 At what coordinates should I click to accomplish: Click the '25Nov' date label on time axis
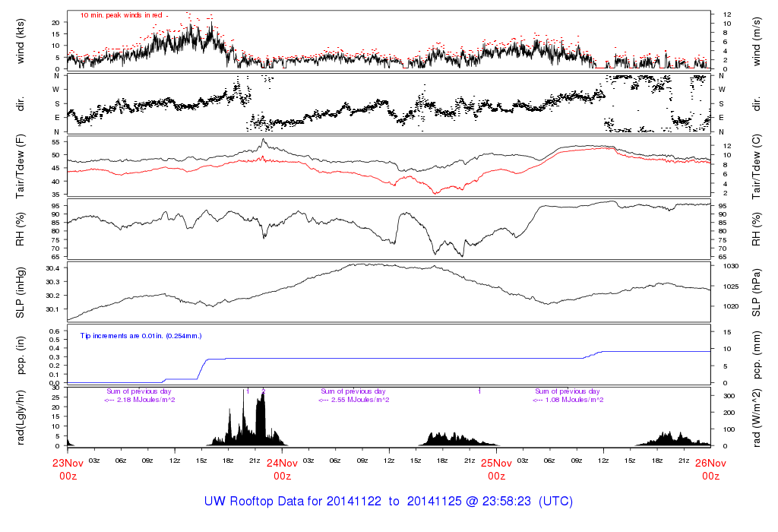tap(497, 463)
